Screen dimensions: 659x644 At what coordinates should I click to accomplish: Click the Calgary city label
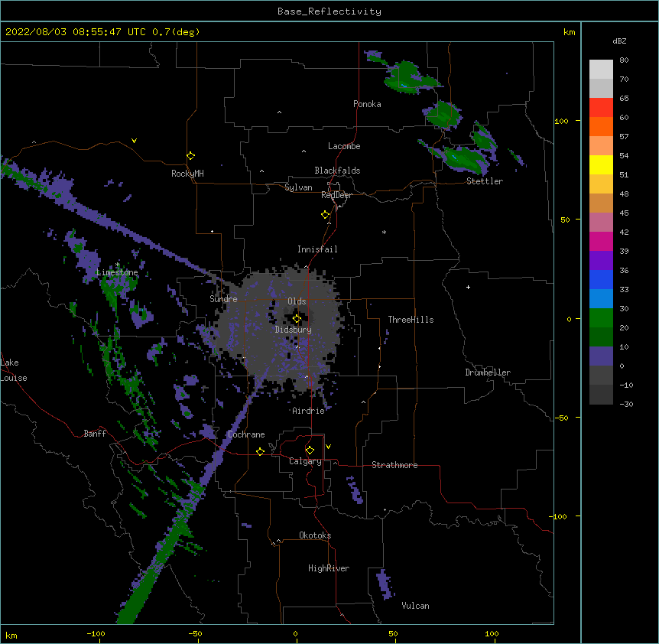pos(305,461)
